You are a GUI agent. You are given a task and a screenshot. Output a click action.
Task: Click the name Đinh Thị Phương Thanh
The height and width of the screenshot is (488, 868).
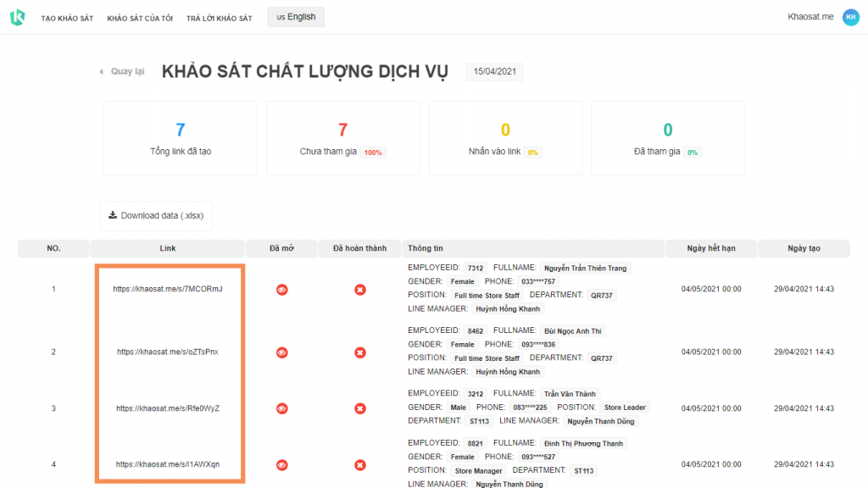[583, 443]
